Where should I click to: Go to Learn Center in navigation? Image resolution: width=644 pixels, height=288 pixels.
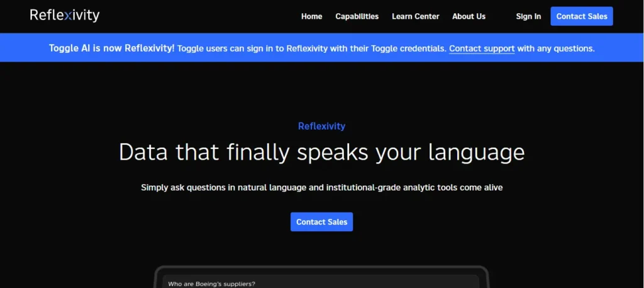click(415, 16)
